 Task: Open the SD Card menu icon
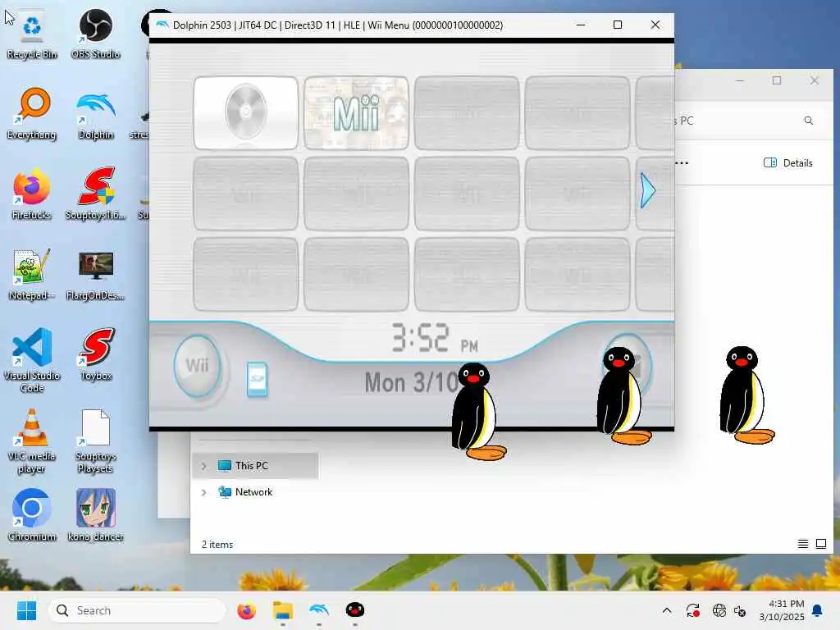click(257, 379)
